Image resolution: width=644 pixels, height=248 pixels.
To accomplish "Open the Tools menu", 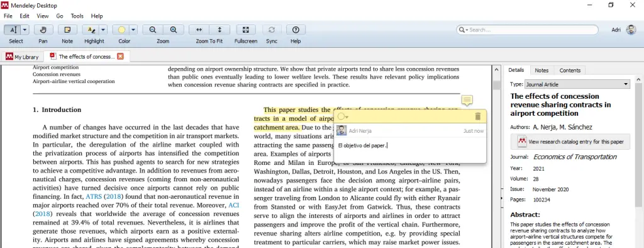I will pos(77,16).
